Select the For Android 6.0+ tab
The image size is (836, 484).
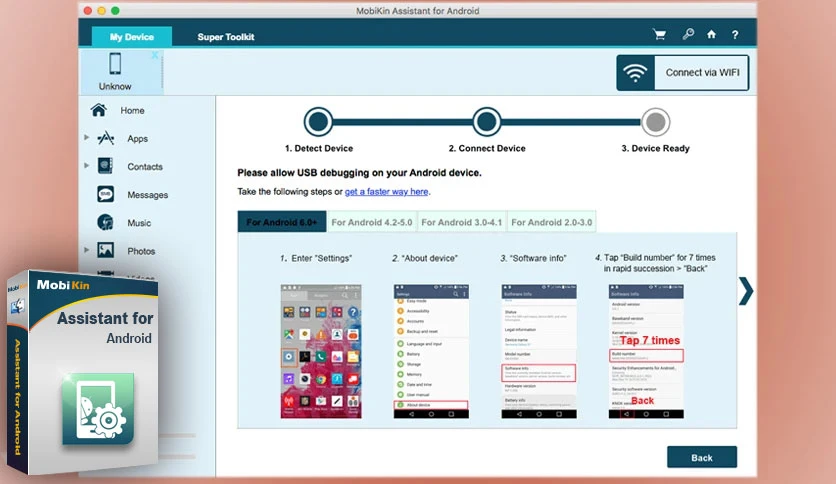282,222
